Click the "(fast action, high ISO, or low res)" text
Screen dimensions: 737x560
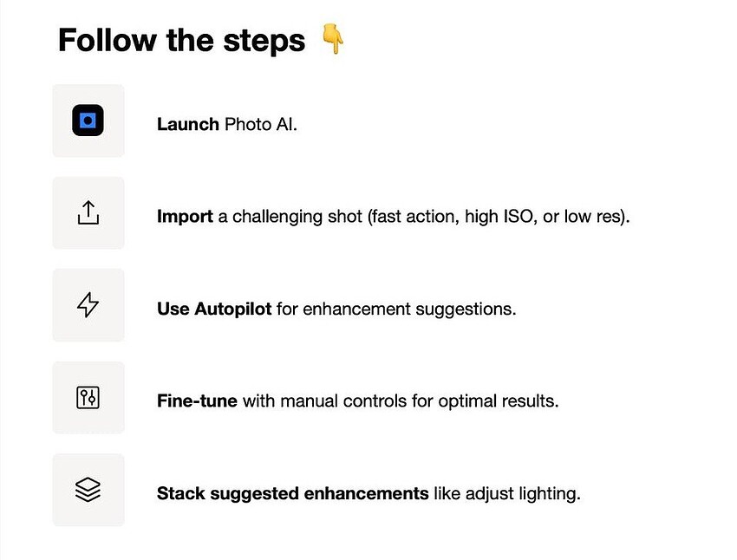pyautogui.click(x=499, y=216)
